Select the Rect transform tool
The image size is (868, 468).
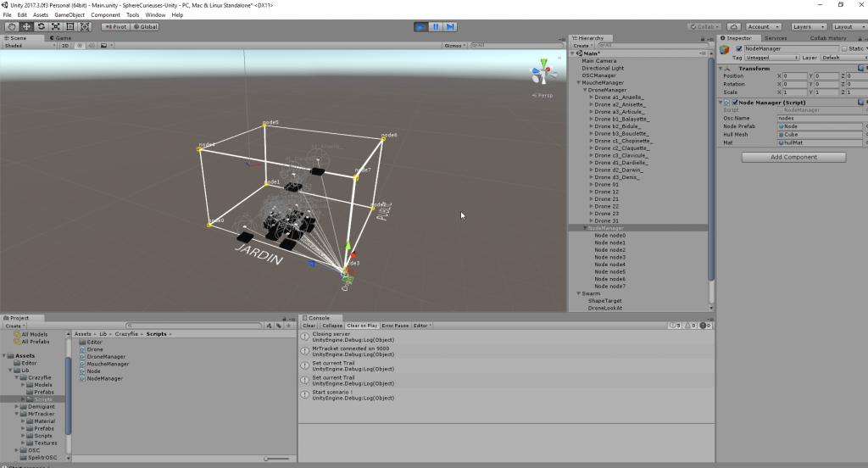click(x=70, y=26)
